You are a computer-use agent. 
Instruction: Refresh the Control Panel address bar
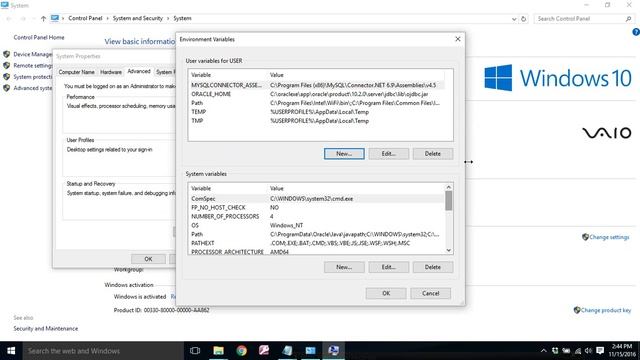[524, 19]
